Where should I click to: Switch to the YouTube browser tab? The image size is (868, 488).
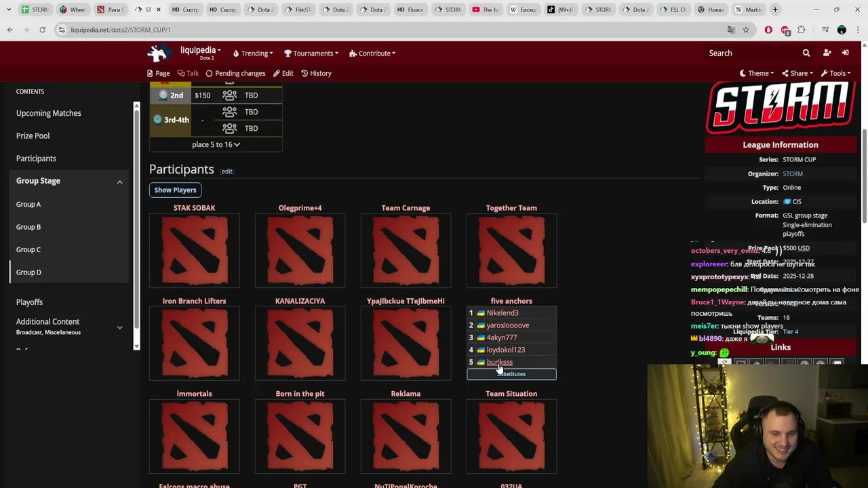pos(486,9)
